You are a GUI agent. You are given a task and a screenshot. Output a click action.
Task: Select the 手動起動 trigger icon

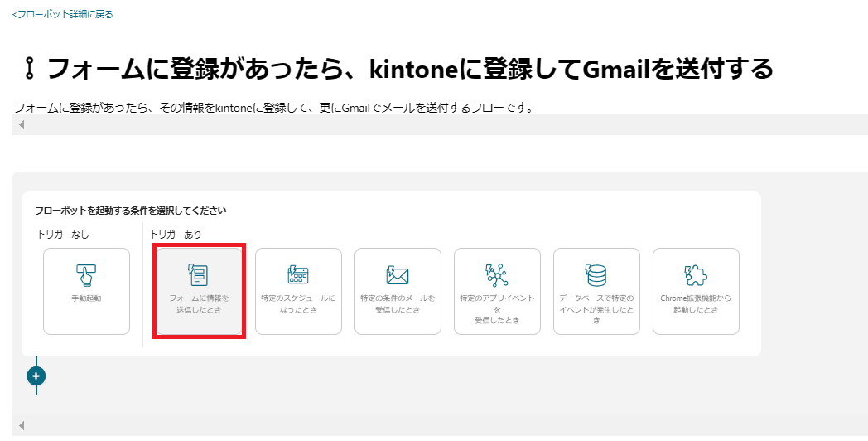point(86,274)
